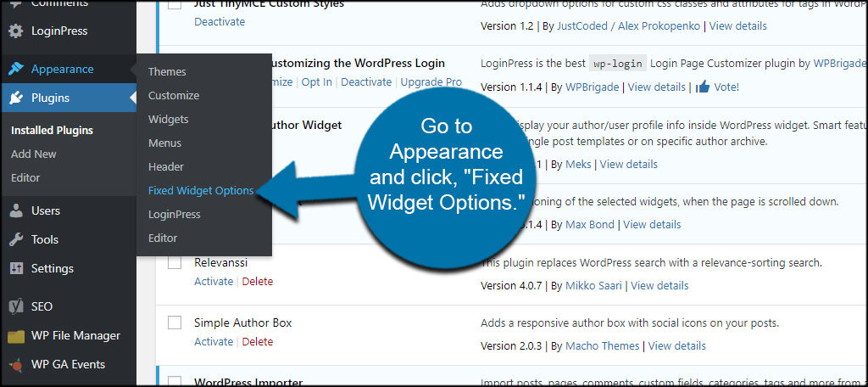Select Fixed Widget Options in submenu

click(x=201, y=191)
